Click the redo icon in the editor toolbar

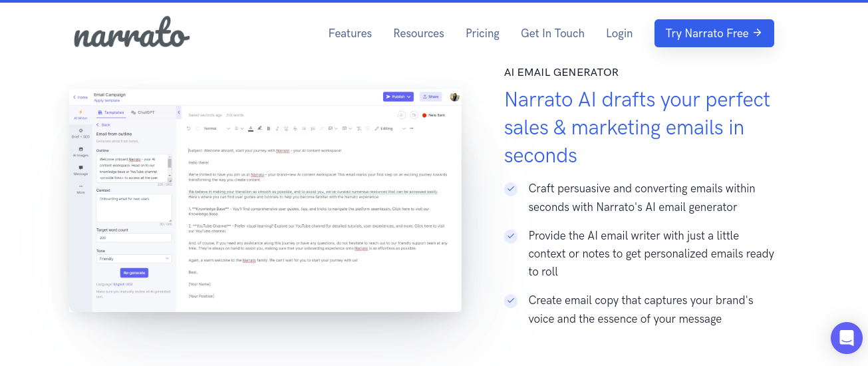[198, 128]
